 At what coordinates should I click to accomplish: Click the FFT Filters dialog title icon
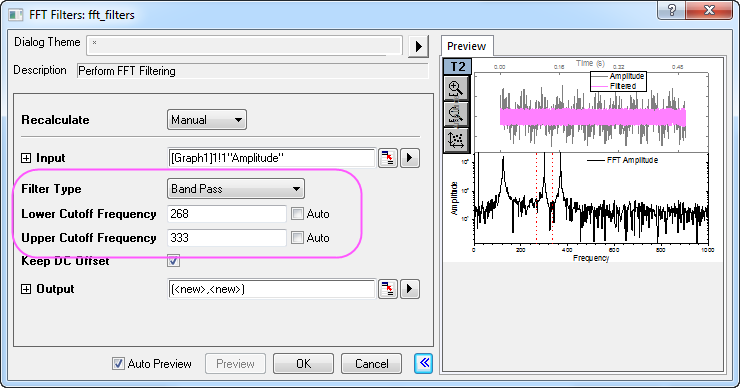coord(16,15)
